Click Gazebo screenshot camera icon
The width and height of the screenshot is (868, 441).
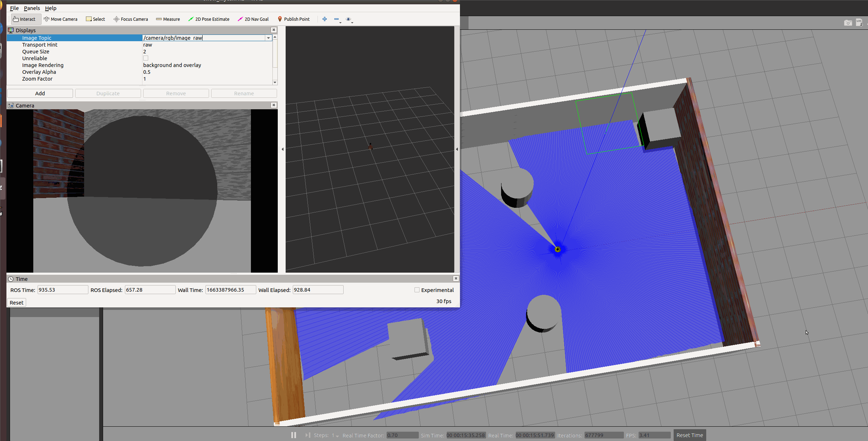pos(848,23)
